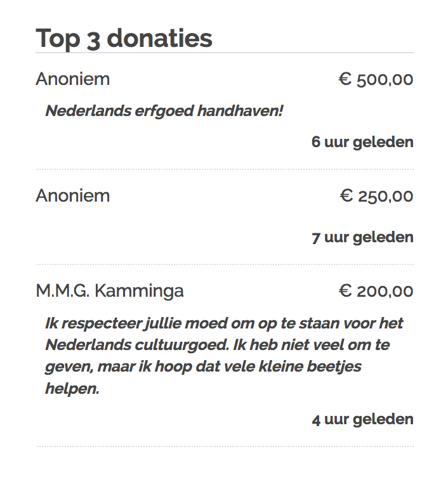Click the € 250,00 donation amount
The width and height of the screenshot is (448, 487).
pyautogui.click(x=376, y=197)
